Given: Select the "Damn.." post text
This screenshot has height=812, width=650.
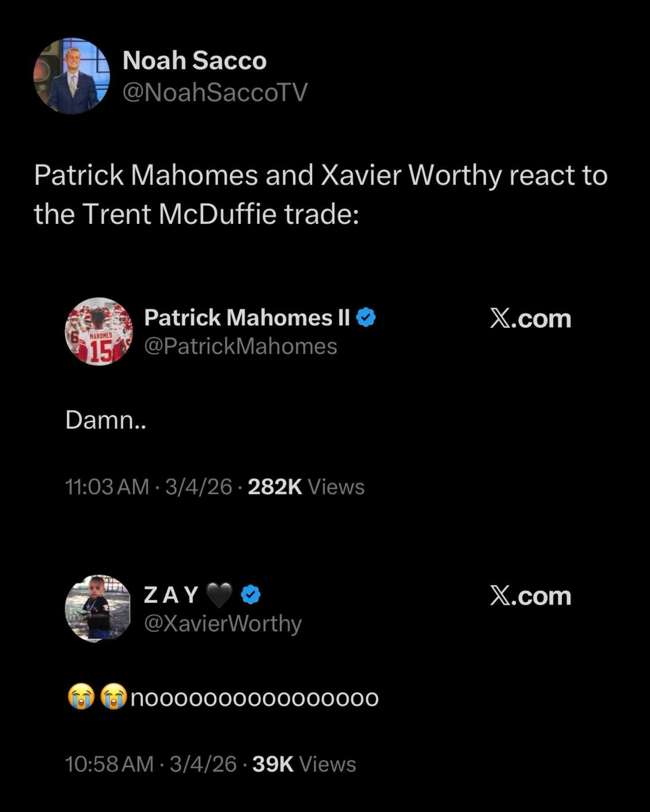Looking at the screenshot, I should coord(106,420).
